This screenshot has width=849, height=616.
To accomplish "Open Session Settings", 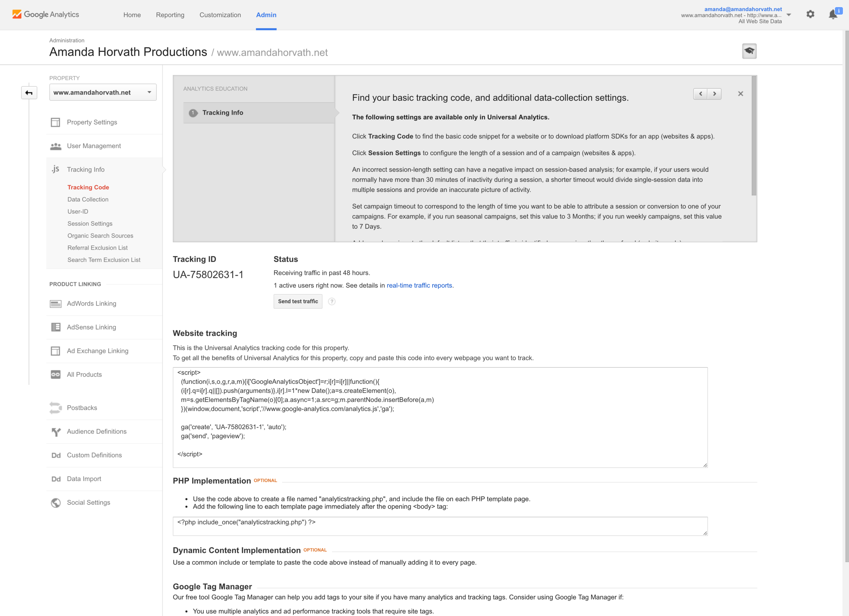I will [x=90, y=224].
